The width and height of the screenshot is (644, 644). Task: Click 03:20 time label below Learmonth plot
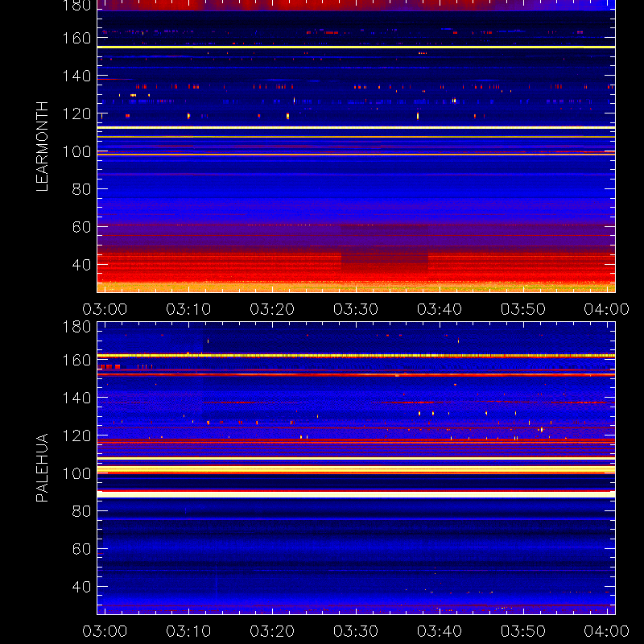(272, 309)
